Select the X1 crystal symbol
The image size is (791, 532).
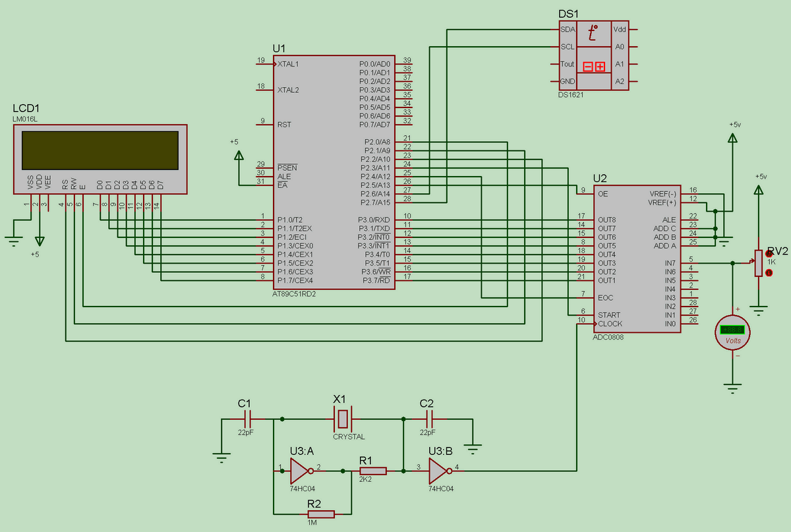(x=342, y=419)
